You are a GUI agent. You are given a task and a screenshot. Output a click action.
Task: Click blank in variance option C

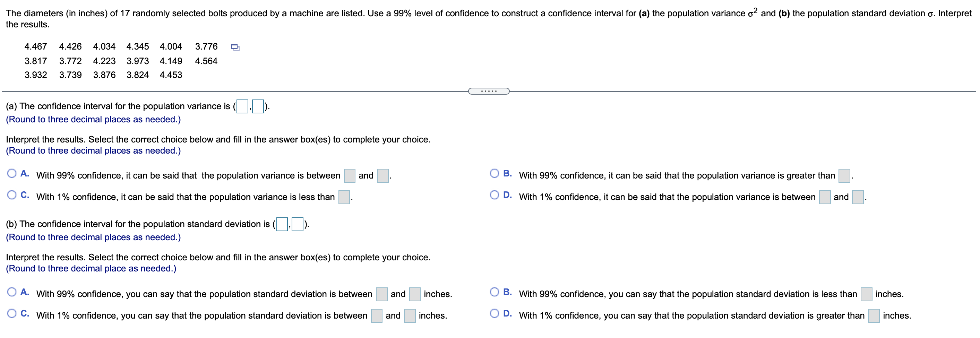coord(344,197)
